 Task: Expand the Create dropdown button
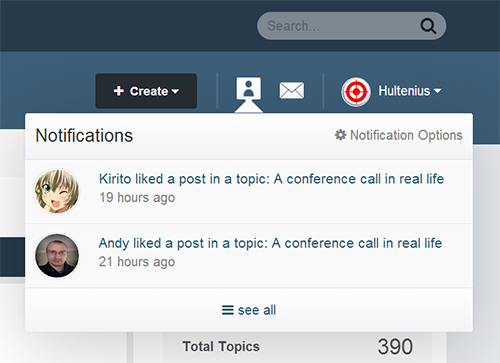click(x=146, y=91)
